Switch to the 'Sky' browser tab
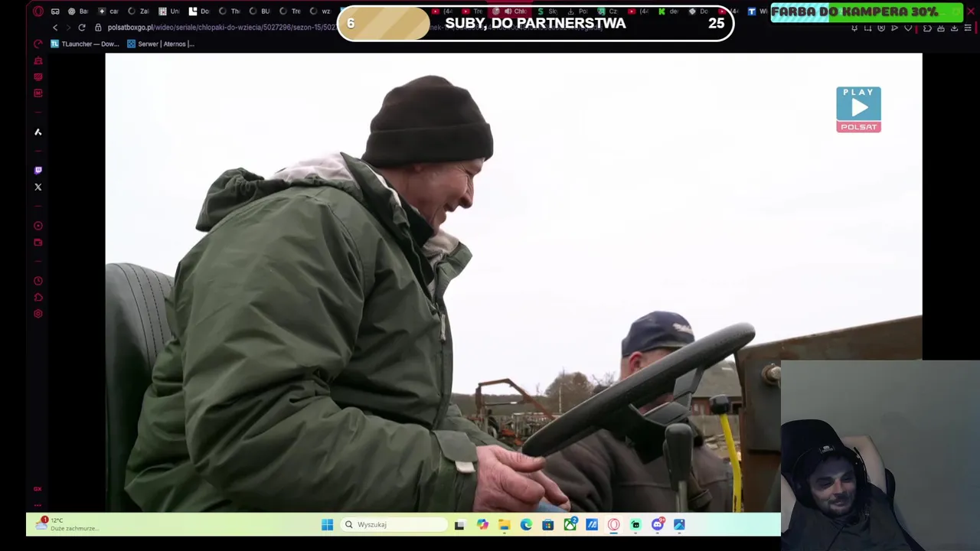980x551 pixels. 547,11
